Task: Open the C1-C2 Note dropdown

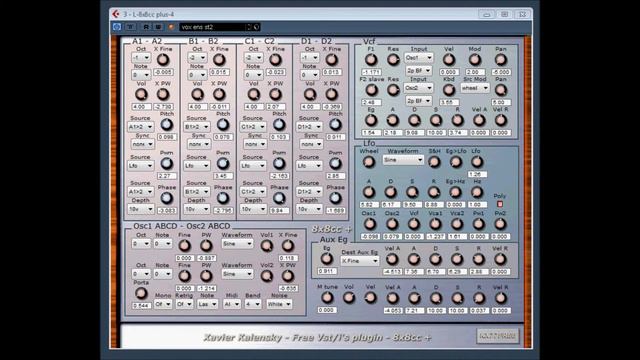Action: 253,75
